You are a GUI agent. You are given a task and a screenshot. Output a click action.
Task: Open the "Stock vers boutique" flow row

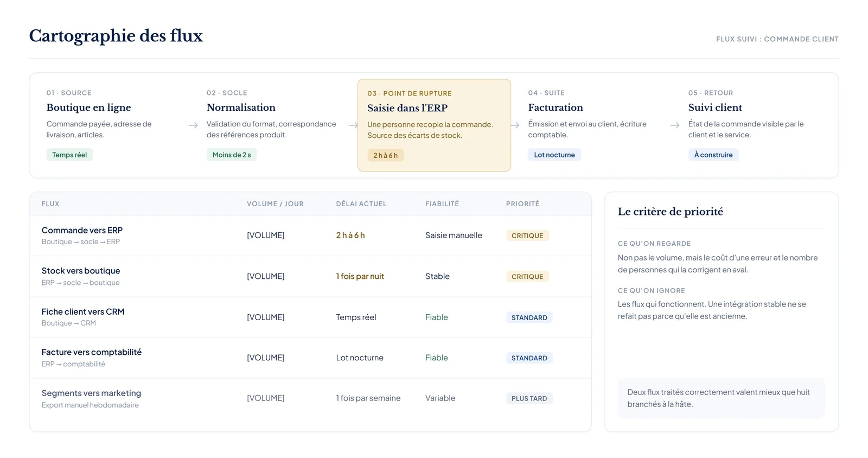(310, 276)
